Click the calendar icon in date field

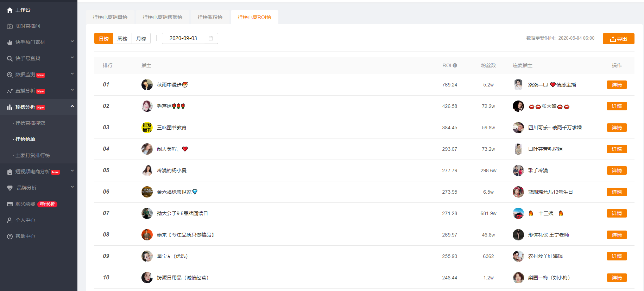[x=211, y=38]
